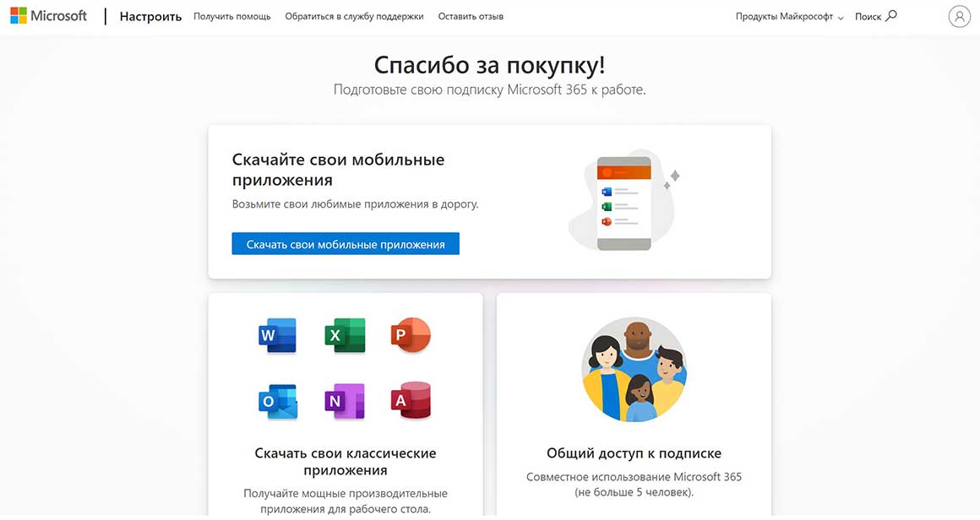Viewport: 980px width, 520px height.
Task: Click Общий доступ к подписке heading
Action: (634, 453)
